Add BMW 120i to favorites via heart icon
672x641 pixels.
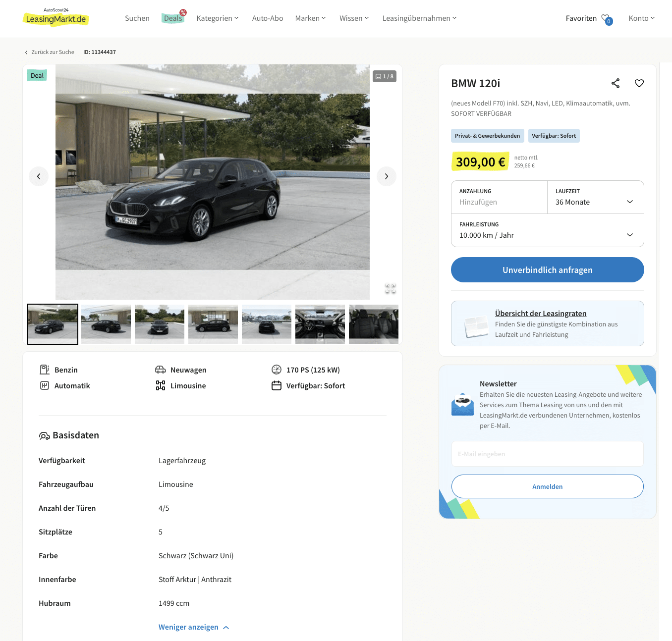[639, 83]
